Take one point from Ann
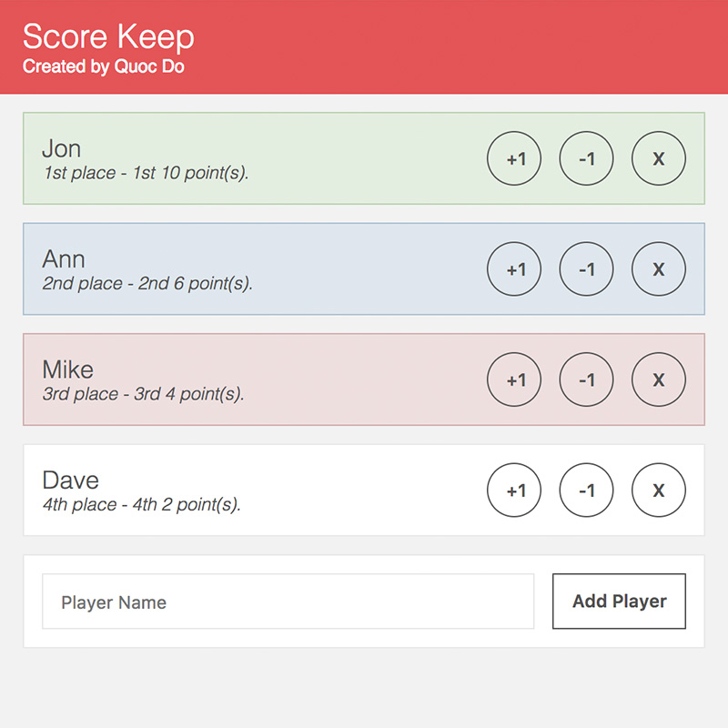Screen dimensions: 728x728 (586, 268)
